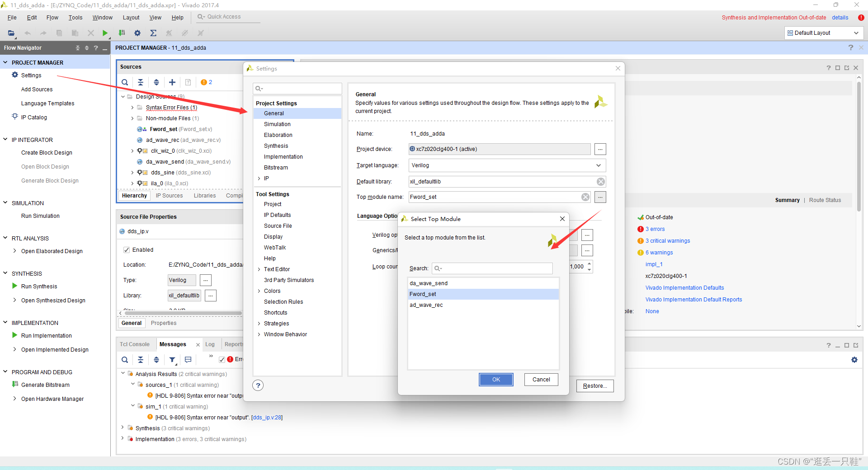Screen dimensions: 868x470
Task: Expand Open Elaborated Design in Flow Navigator
Action: click(x=15, y=251)
